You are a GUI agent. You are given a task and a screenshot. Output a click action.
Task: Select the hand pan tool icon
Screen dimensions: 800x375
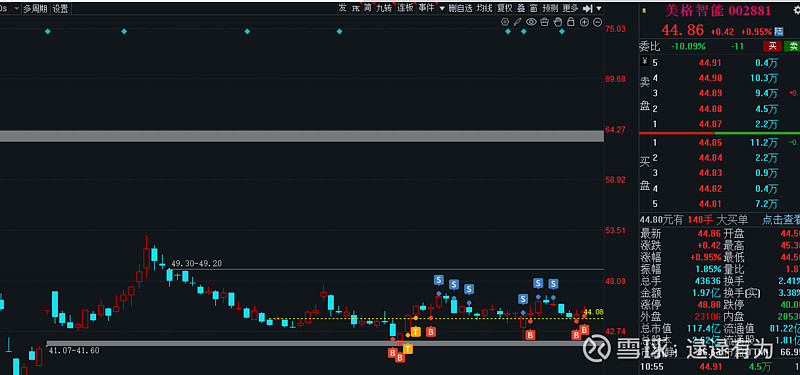point(558,22)
